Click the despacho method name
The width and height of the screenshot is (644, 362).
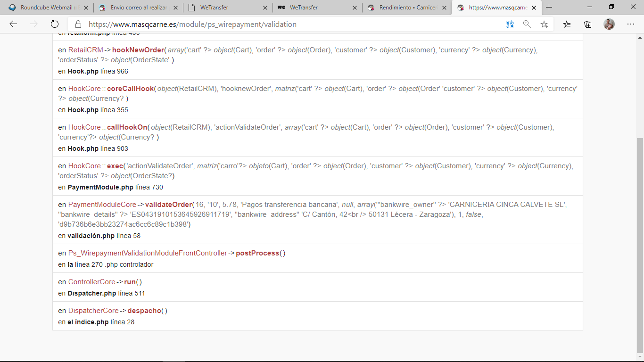pyautogui.click(x=144, y=311)
